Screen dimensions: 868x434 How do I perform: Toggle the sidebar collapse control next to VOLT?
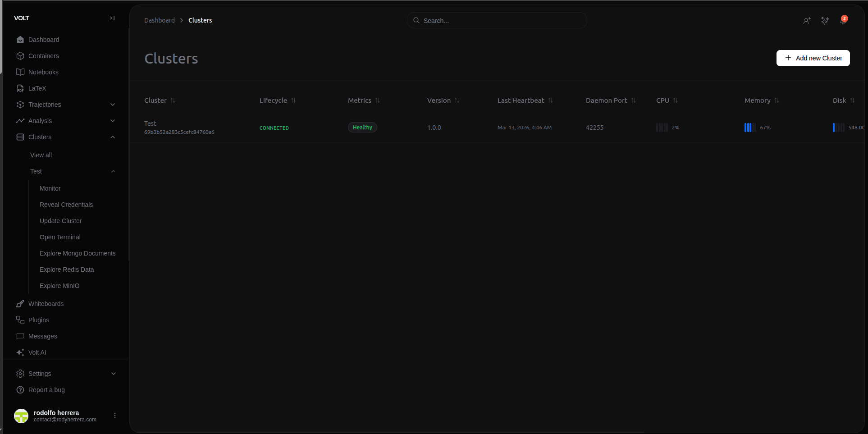(x=112, y=18)
